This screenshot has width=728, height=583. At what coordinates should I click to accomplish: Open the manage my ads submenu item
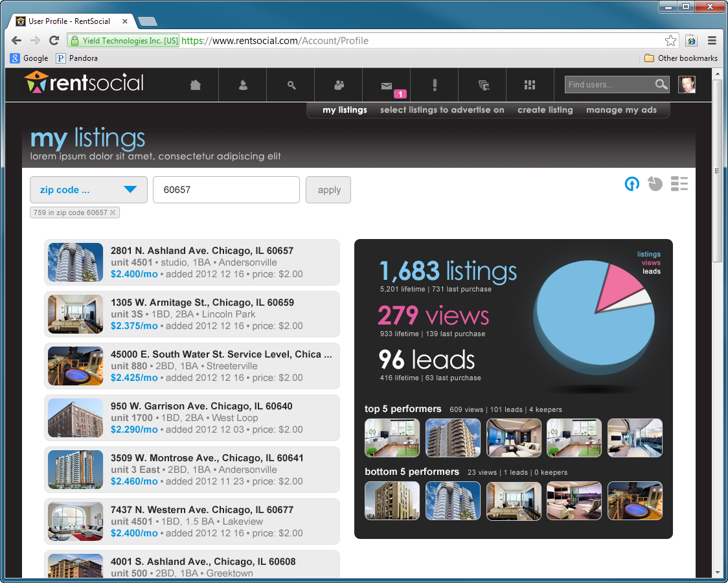pyautogui.click(x=621, y=110)
